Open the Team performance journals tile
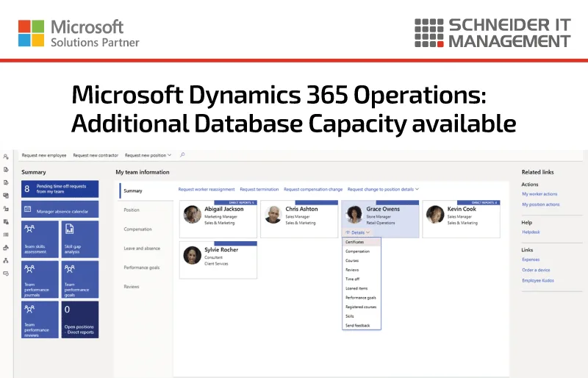The width and height of the screenshot is (588, 378). pyautogui.click(x=40, y=279)
